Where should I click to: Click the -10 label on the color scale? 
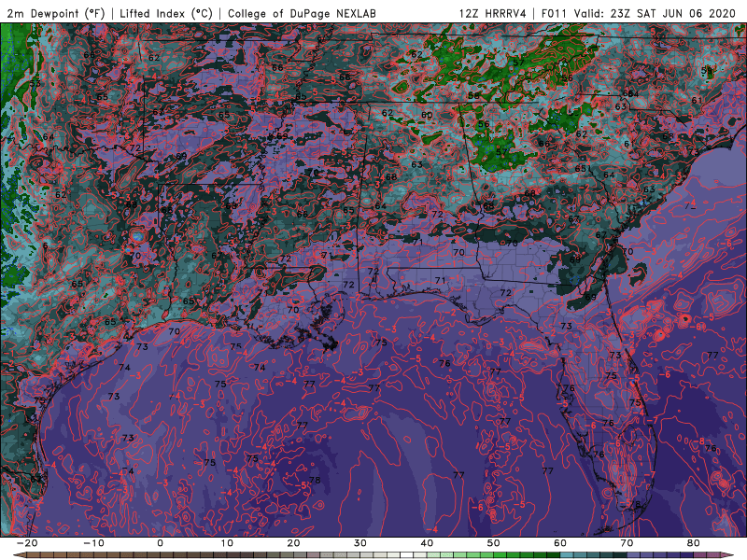[93, 543]
